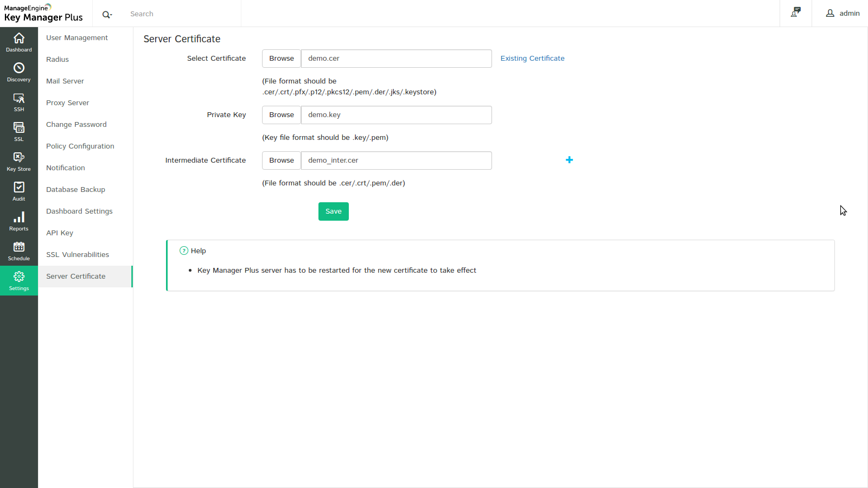Open the Reports bar-chart icon
This screenshot has width=868, height=488.
pos(19,217)
